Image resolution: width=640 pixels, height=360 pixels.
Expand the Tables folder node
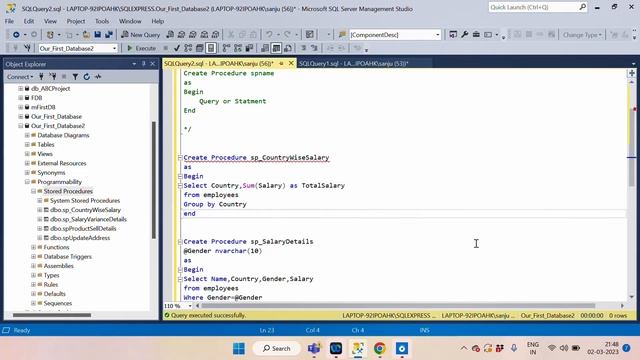click(27, 144)
